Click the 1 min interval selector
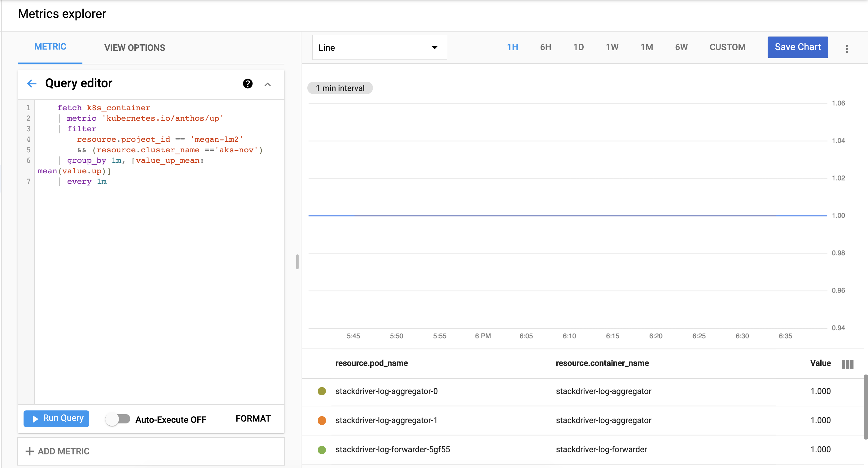 click(340, 88)
